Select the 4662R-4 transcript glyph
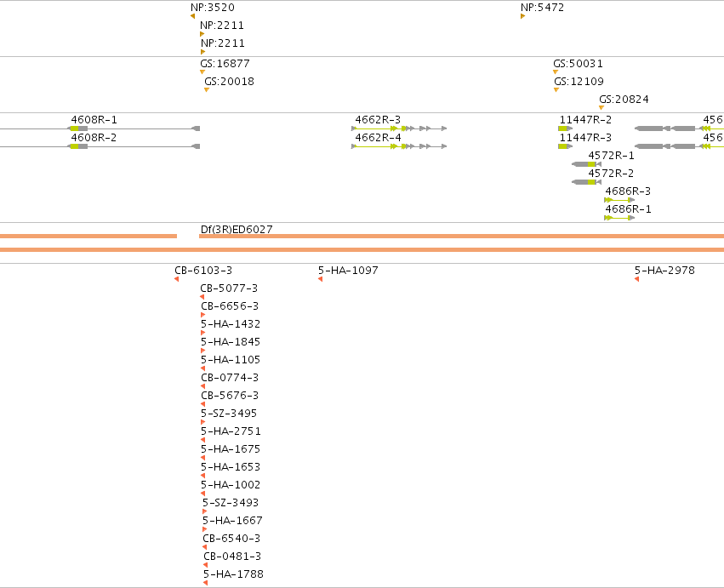The image size is (724, 588). point(399,146)
